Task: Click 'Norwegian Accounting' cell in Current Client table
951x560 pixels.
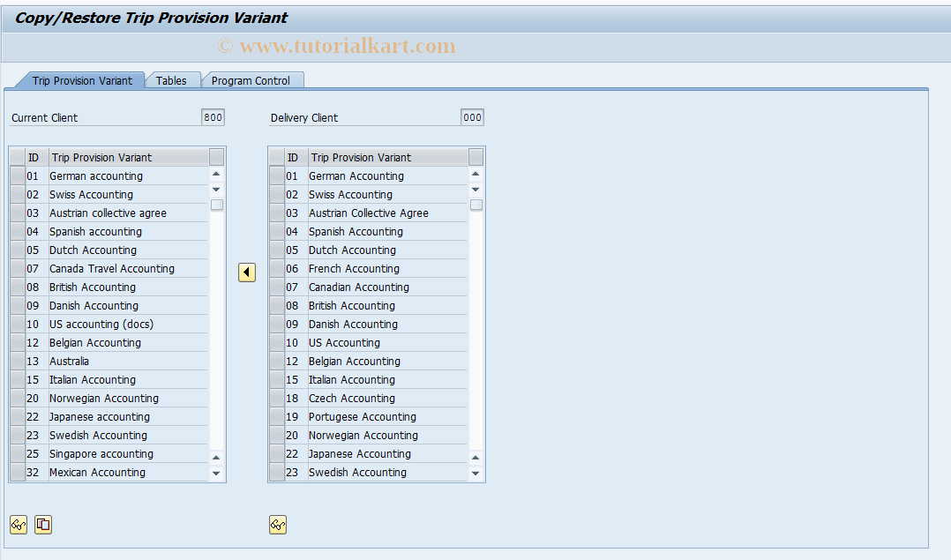Action: pos(128,399)
